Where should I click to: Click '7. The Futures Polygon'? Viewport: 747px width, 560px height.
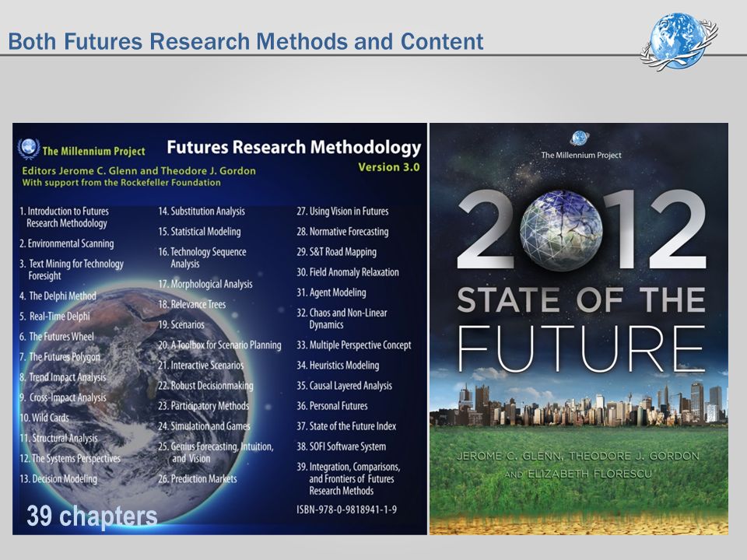pyautogui.click(x=60, y=357)
